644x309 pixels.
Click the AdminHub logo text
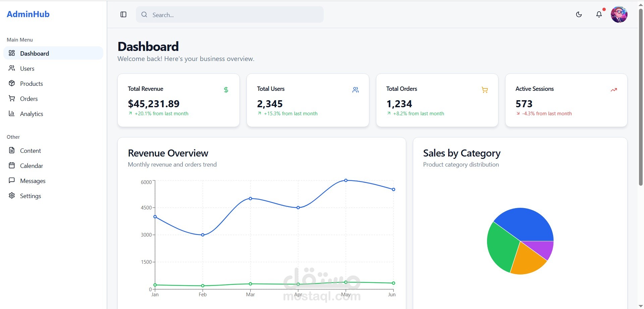pyautogui.click(x=28, y=14)
